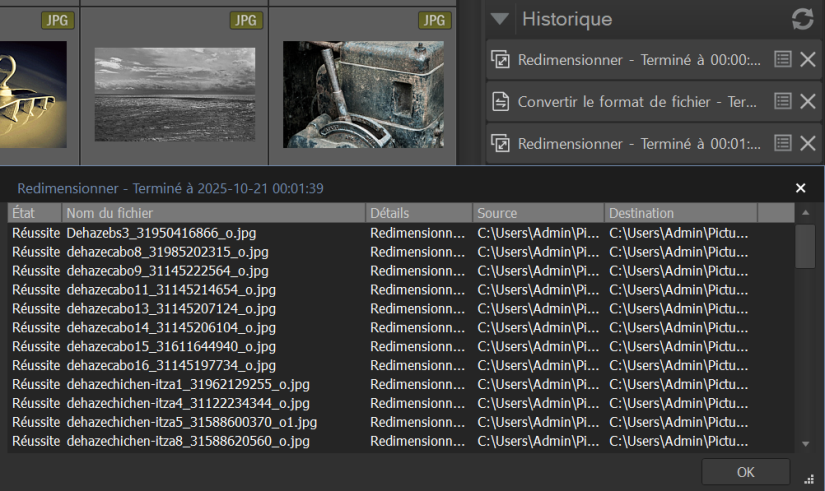The image size is (825, 491).
Task: Remove the last Redimensionner history entry
Action: (x=808, y=144)
